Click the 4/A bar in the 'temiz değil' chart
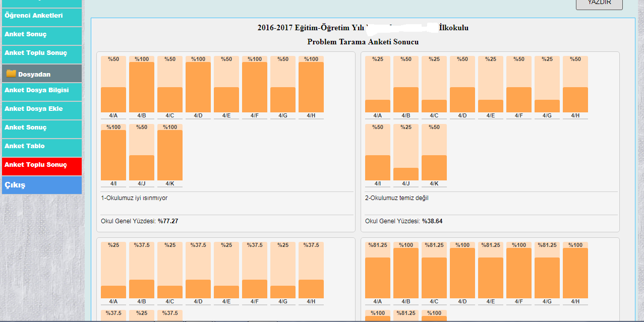 point(378,106)
